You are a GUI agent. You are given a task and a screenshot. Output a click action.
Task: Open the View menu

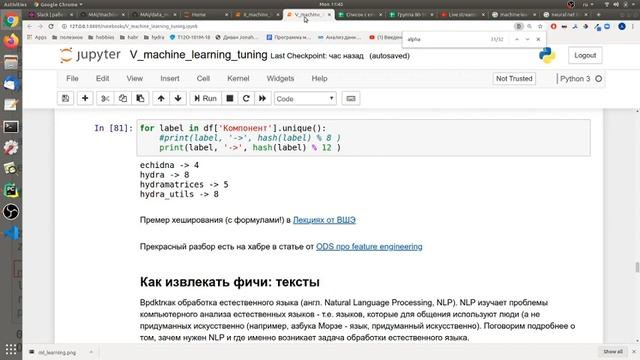135,78
